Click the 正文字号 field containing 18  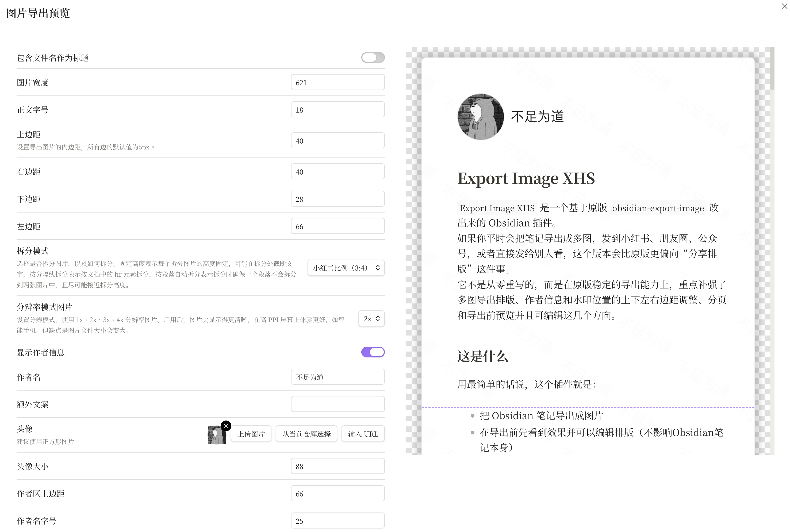(337, 109)
